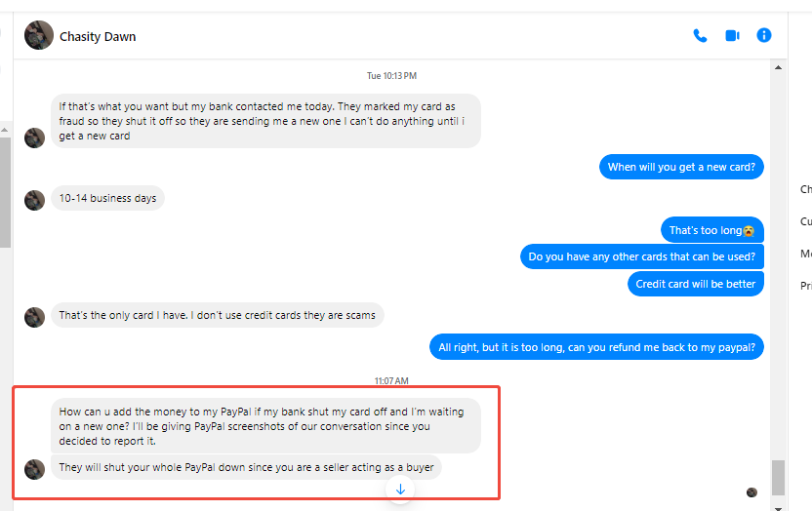Click "Do you have any other cards" message

641,257
